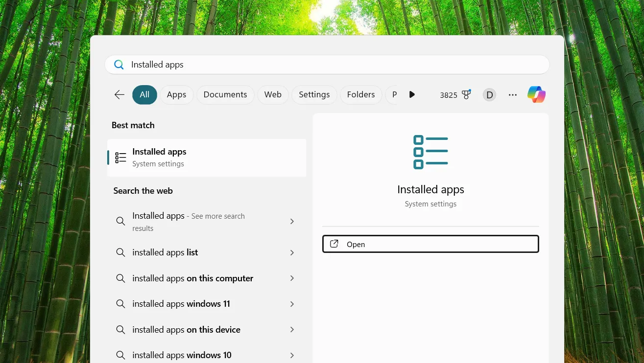Click the magnifier beside installed apps list

pyautogui.click(x=120, y=252)
